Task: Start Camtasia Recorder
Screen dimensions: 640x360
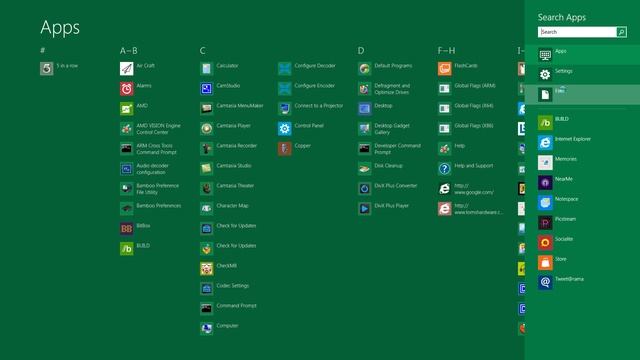Action: [229, 149]
